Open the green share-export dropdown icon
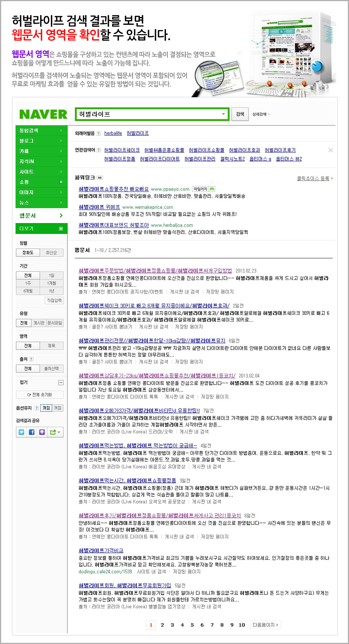This screenshot has height=644, width=349. click(55, 432)
